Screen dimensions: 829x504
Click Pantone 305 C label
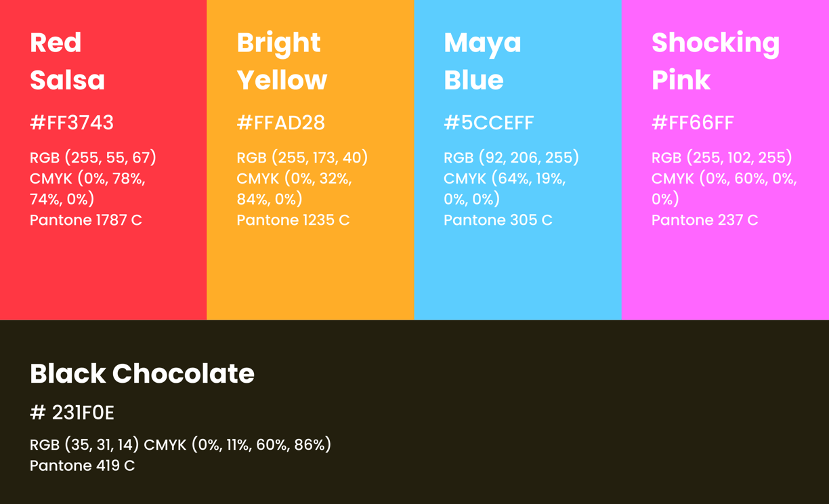498,220
